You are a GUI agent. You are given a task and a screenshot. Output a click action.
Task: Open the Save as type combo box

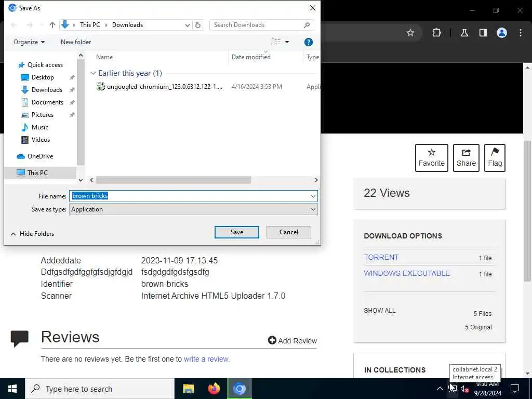(193, 209)
